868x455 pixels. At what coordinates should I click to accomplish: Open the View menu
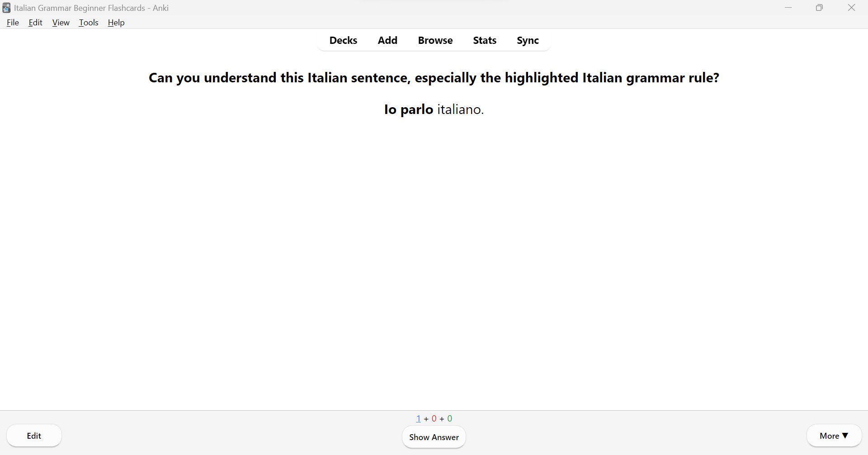pyautogui.click(x=61, y=22)
